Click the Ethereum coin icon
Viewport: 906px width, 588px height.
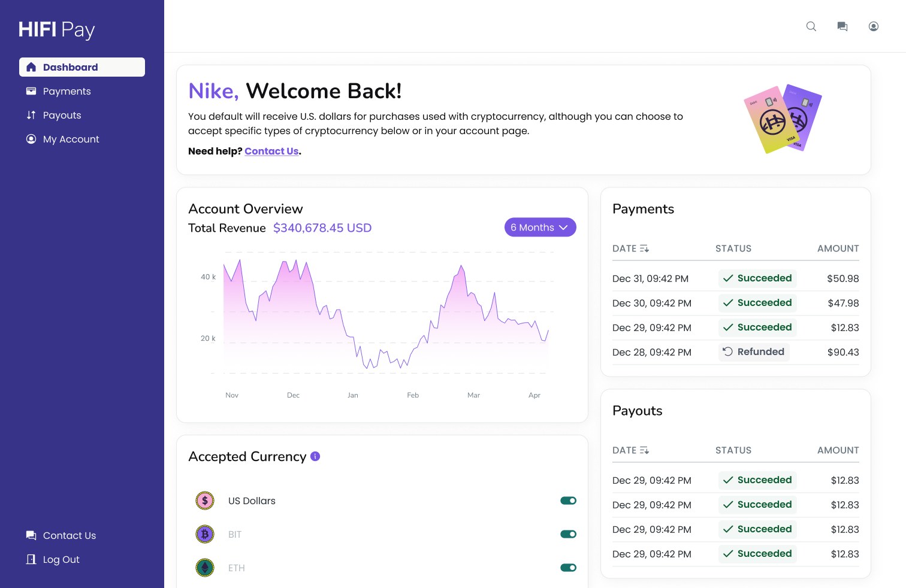click(205, 568)
